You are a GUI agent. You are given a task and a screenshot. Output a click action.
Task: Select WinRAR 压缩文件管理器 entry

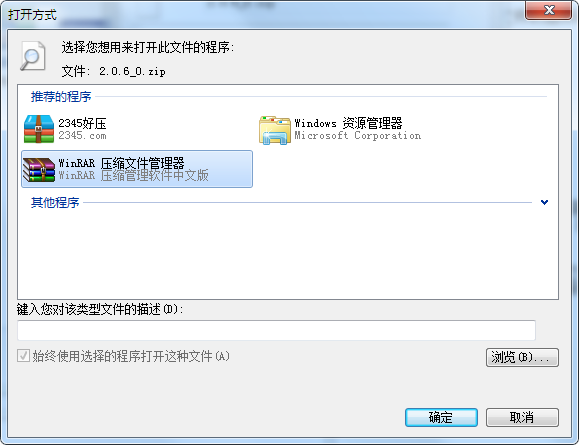pyautogui.click(x=137, y=169)
